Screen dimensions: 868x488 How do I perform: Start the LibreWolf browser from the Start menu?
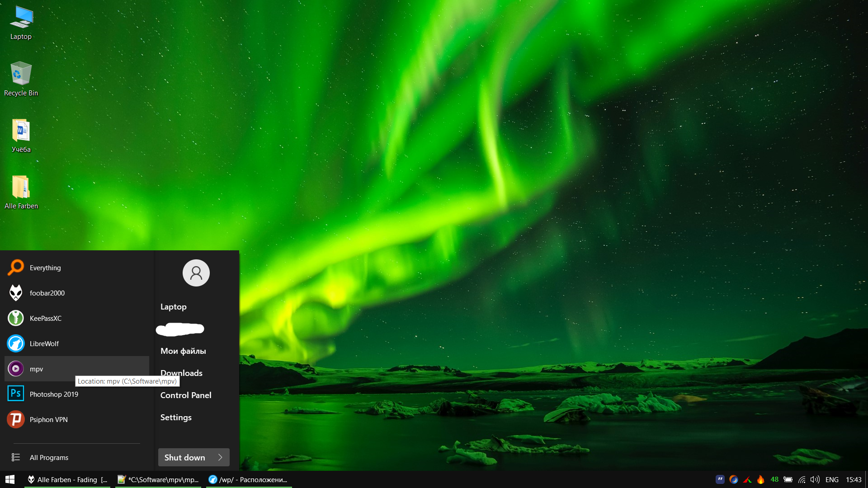[44, 344]
